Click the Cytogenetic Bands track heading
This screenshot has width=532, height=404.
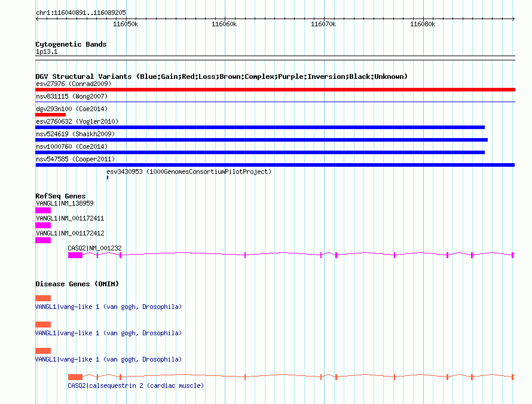71,44
